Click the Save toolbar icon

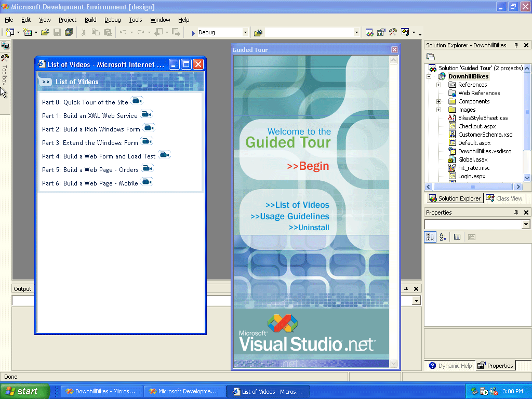pos(57,32)
